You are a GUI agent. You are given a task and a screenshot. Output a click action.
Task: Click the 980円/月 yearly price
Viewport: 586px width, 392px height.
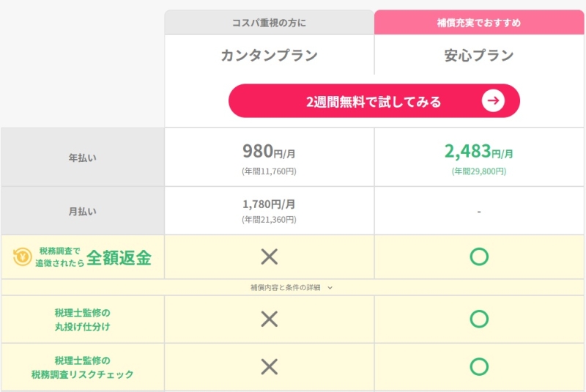click(x=269, y=152)
